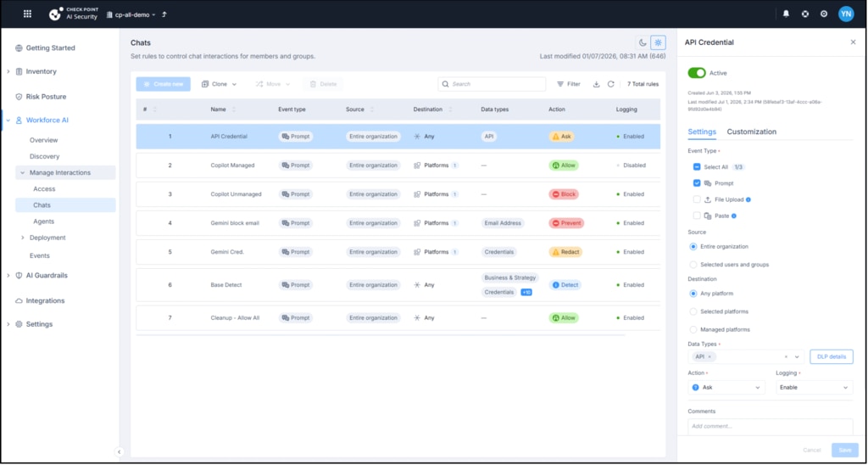Toggle the Active switch off
The image size is (868, 465).
tap(697, 73)
